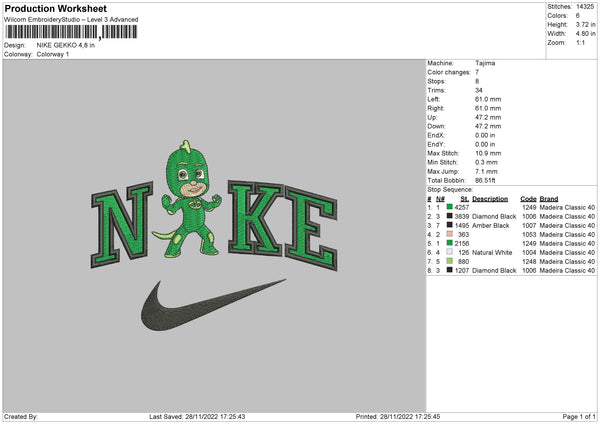Click "Madeira Classic 40" in the Natural White row
The width and height of the screenshot is (600, 424).
pos(567,253)
